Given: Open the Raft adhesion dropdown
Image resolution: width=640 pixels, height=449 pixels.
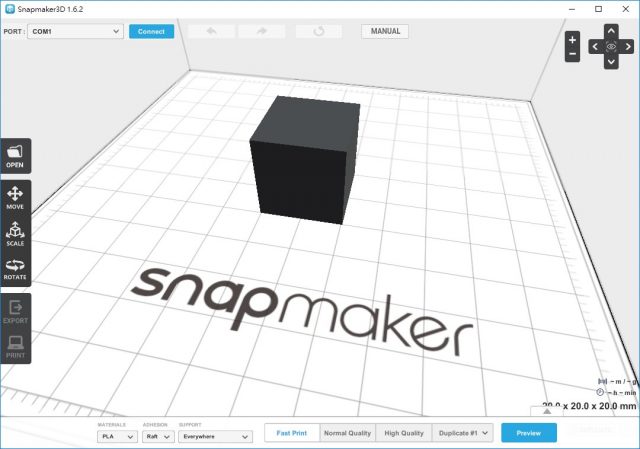Looking at the screenshot, I should point(158,436).
